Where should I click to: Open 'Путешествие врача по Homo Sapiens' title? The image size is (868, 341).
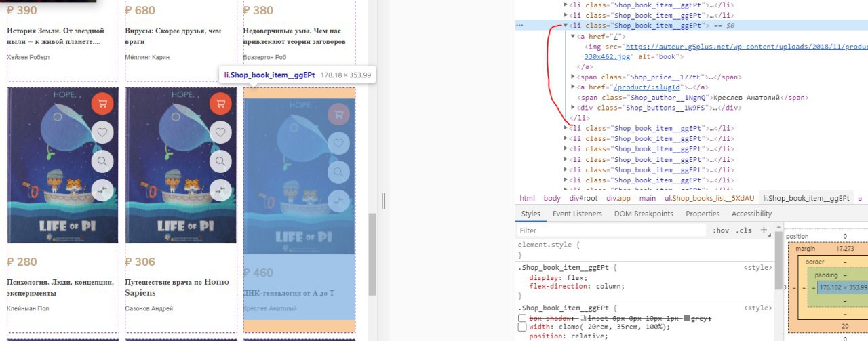point(177,287)
